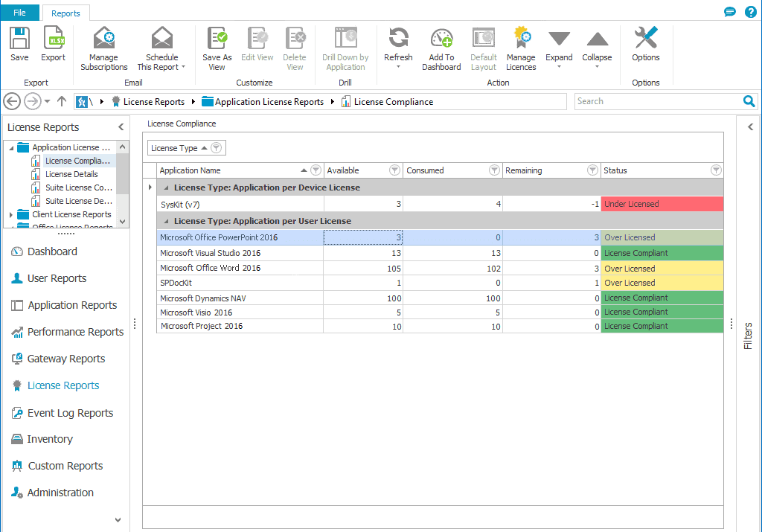
Task: Click the help question mark icon
Action: click(750, 12)
